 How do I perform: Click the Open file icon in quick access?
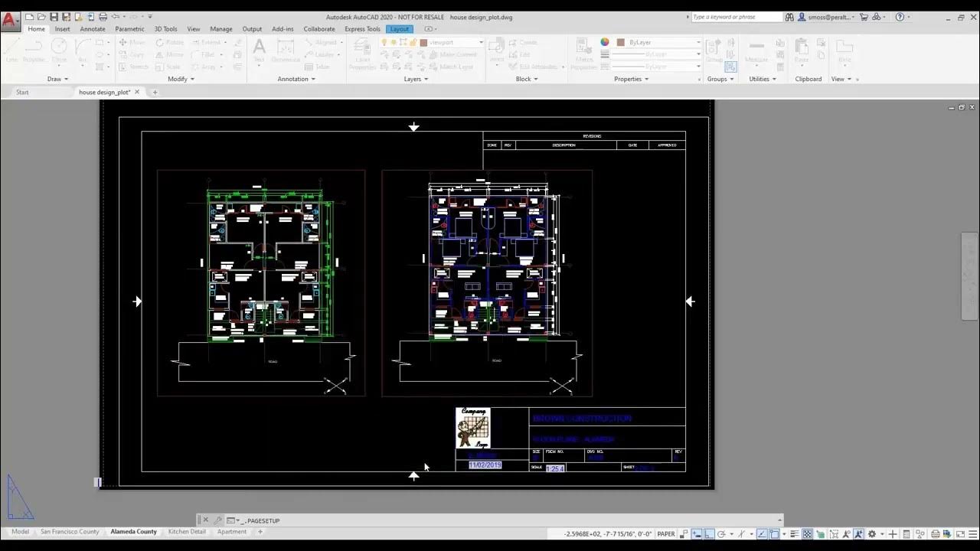pos(41,17)
